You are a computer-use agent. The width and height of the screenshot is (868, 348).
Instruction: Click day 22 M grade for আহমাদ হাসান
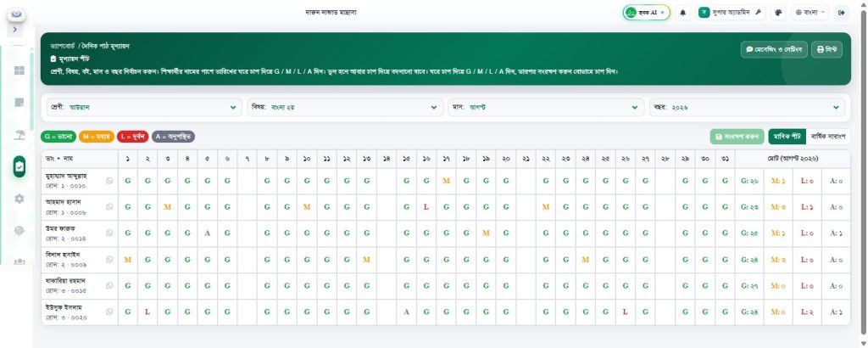(546, 207)
